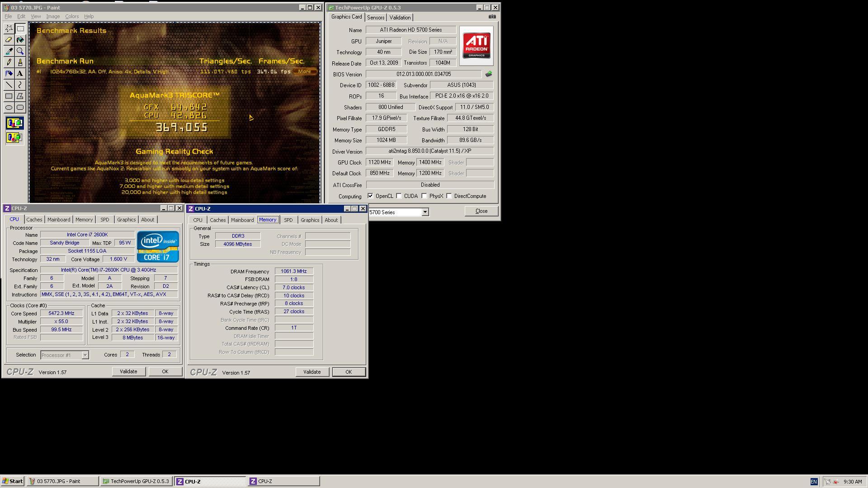This screenshot has width=868, height=488.
Task: Select the Free-Form Select tool in Paint
Action: (9, 28)
